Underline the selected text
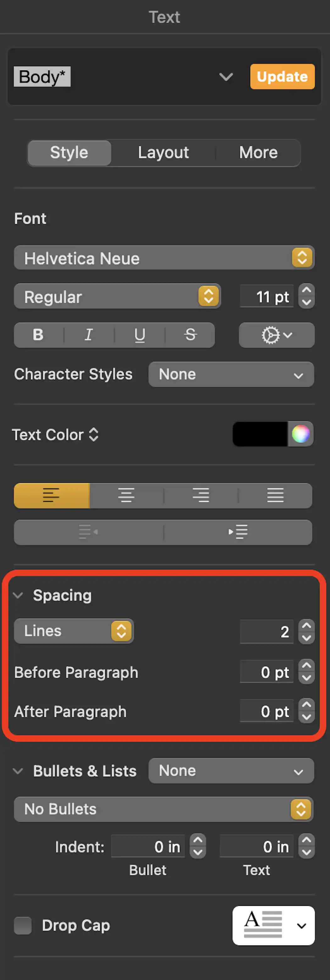330x980 pixels. click(x=139, y=335)
